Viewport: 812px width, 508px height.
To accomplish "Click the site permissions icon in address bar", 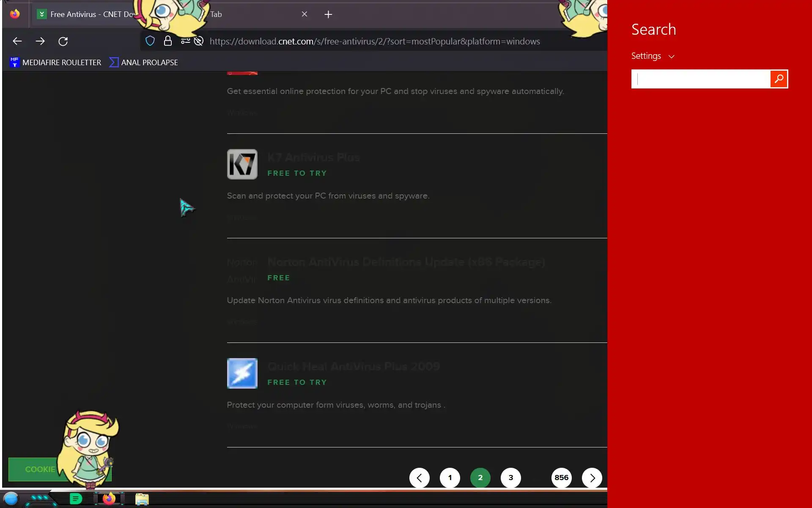I will click(x=185, y=41).
